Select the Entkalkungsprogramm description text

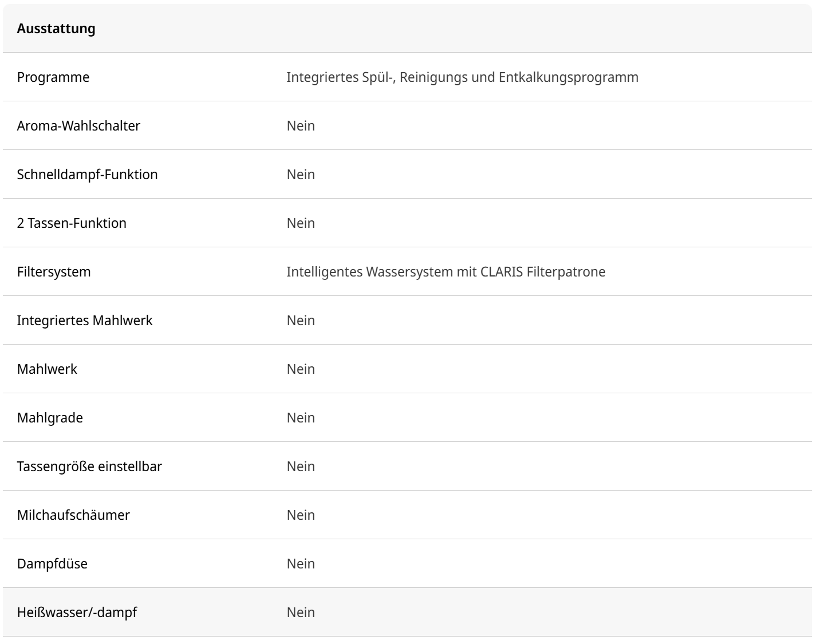462,77
